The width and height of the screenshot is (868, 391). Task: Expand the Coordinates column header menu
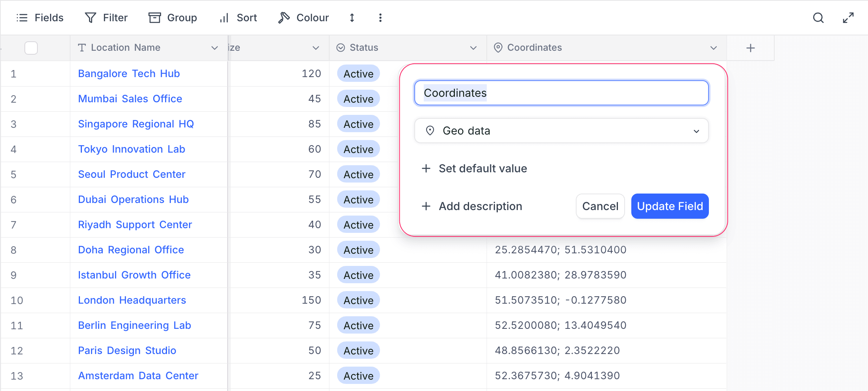(714, 48)
